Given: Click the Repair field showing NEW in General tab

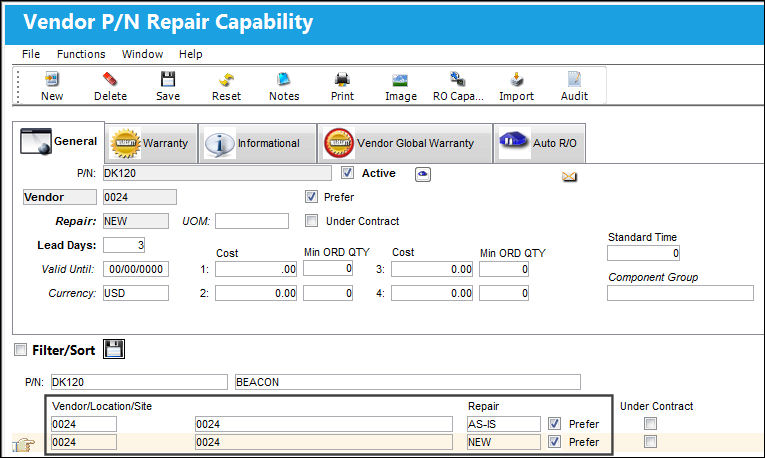Looking at the screenshot, I should point(136,221).
